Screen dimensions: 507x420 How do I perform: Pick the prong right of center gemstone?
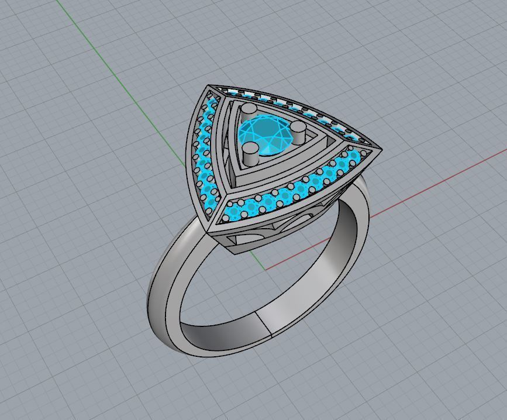click(x=298, y=133)
